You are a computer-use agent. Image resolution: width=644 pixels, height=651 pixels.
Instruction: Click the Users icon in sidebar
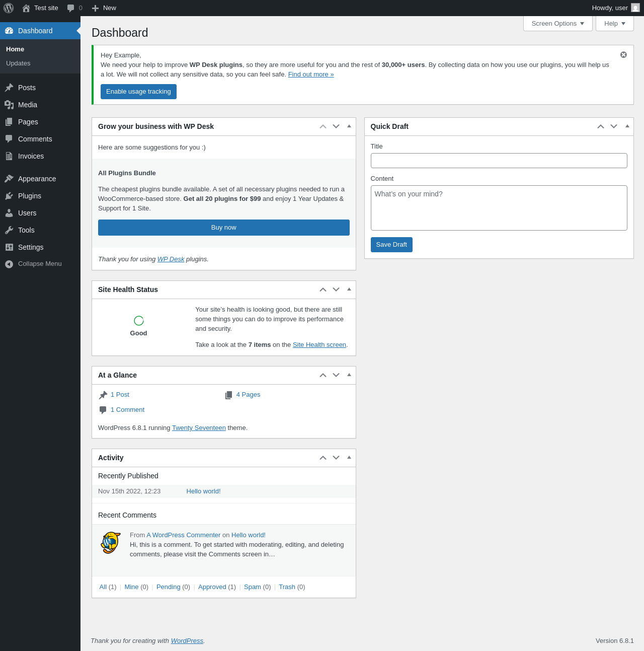9,213
